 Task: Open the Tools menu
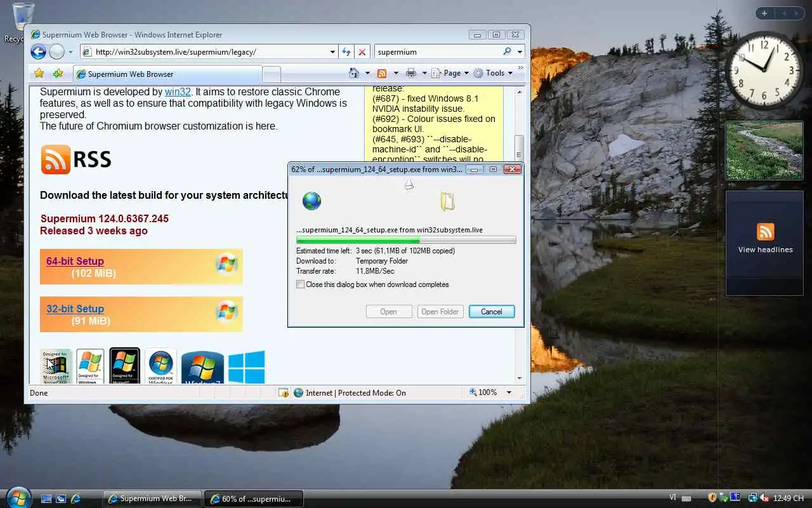tap(494, 73)
